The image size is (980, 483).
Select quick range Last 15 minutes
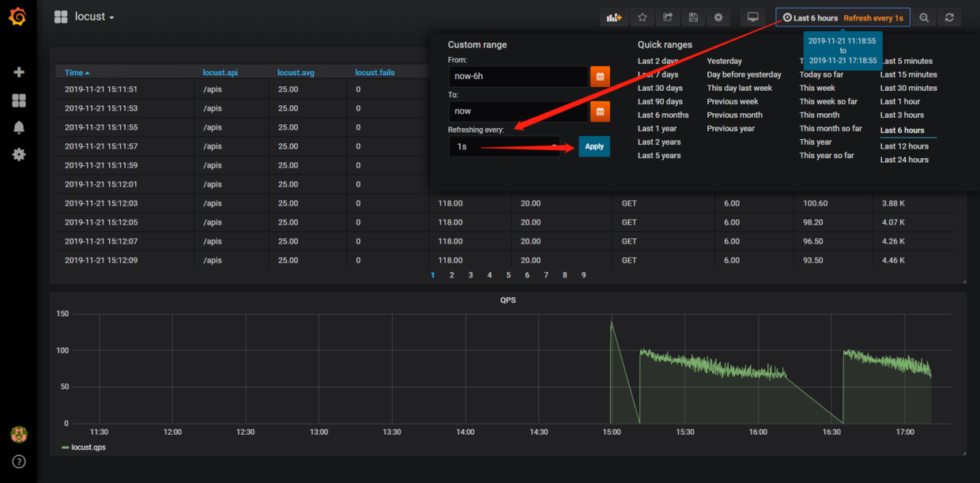pyautogui.click(x=909, y=74)
